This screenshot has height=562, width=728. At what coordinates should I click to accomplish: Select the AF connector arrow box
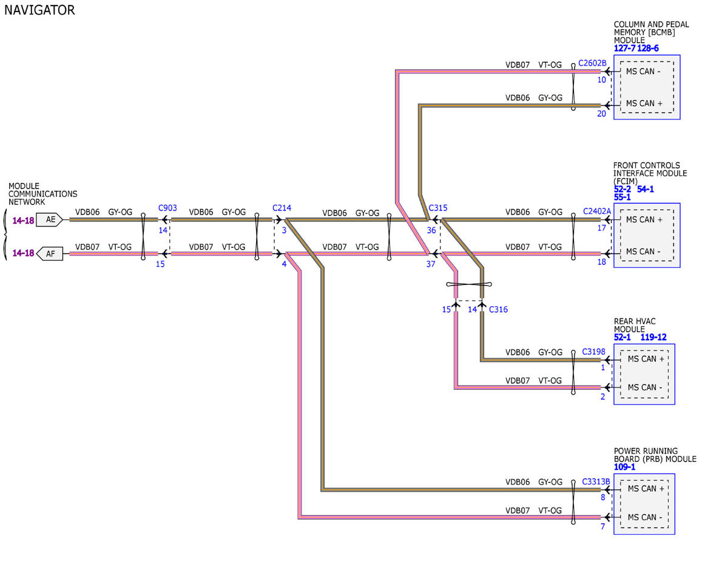pos(50,253)
